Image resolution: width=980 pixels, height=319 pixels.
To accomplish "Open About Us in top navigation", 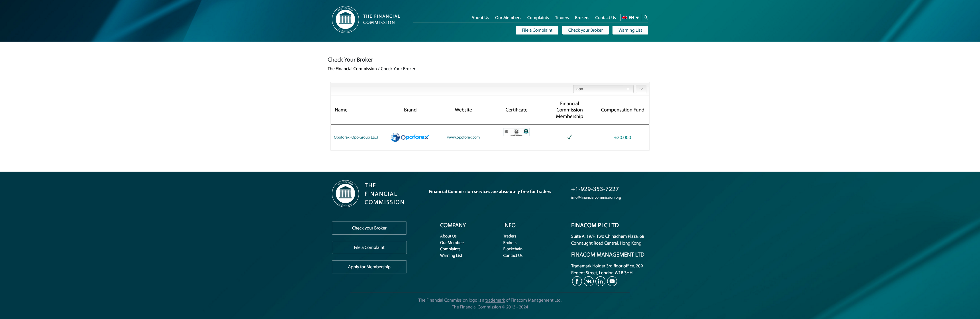I will (480, 18).
